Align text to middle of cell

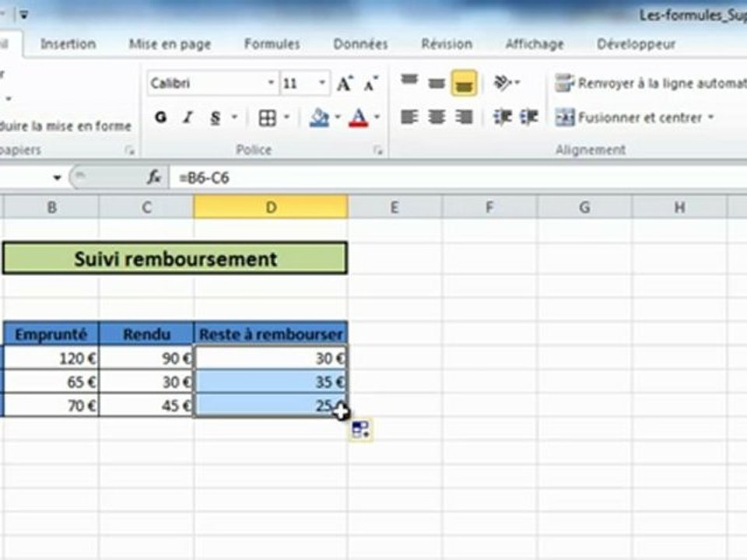(x=437, y=83)
